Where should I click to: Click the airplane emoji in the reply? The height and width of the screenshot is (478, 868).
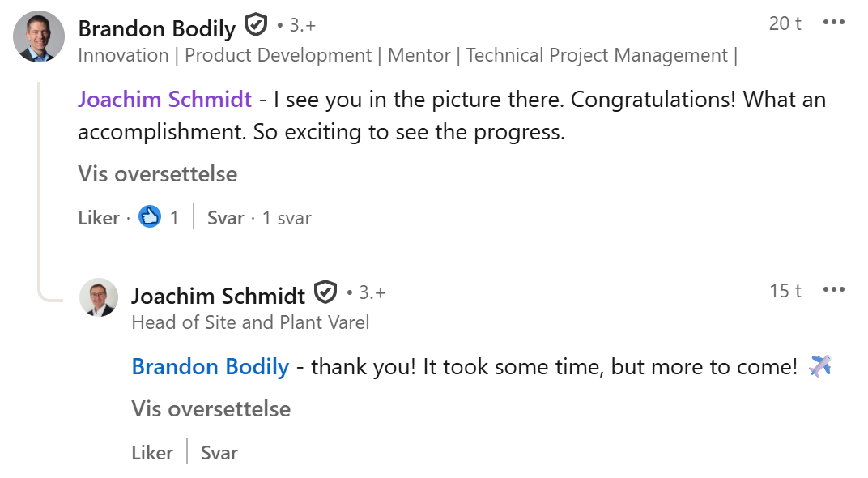(819, 366)
